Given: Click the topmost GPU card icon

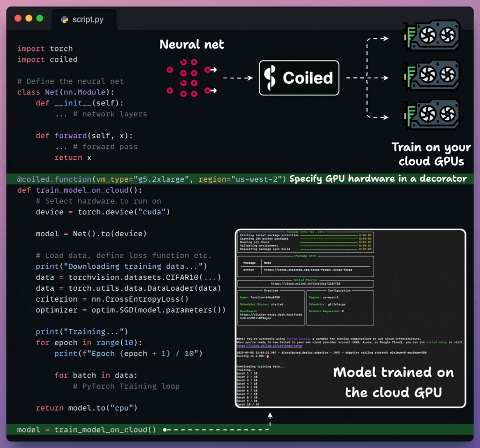Looking at the screenshot, I should click(x=432, y=35).
